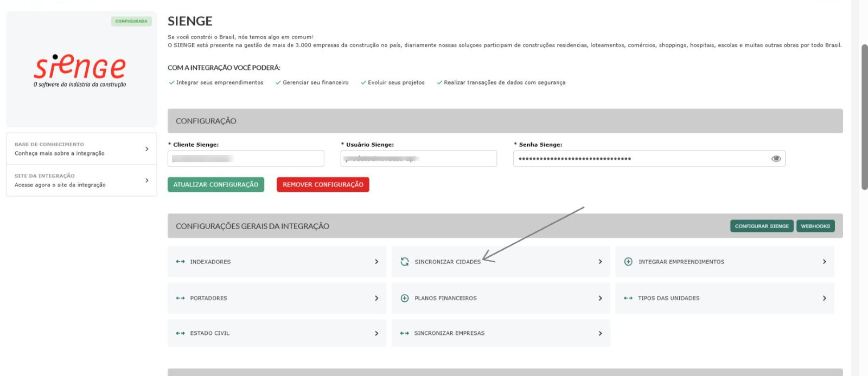868x376 pixels.
Task: Expand the Indexadores row chevron
Action: [376, 262]
